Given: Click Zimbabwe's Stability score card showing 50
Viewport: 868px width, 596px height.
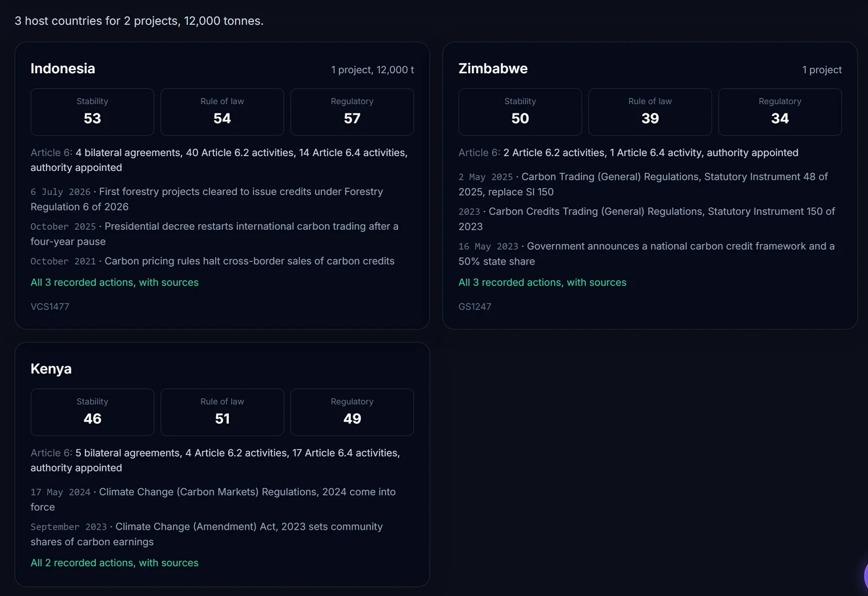Looking at the screenshot, I should (520, 112).
